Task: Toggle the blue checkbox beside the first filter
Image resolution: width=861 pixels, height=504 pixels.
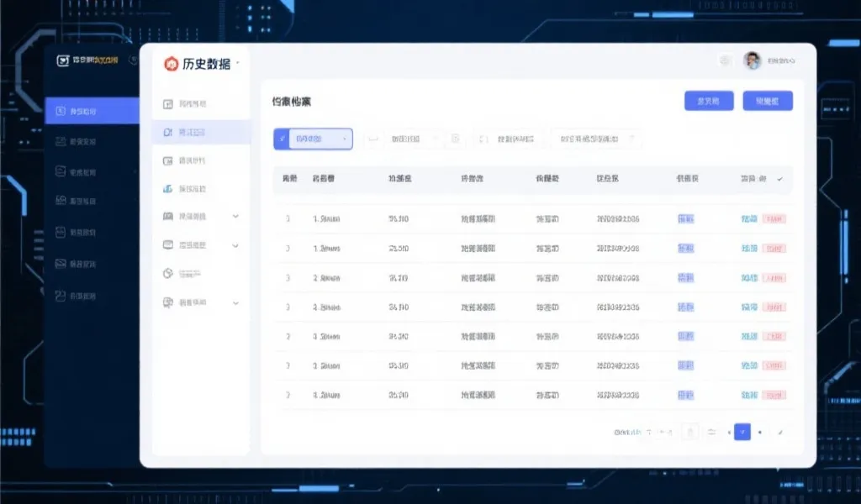Action: [281, 139]
